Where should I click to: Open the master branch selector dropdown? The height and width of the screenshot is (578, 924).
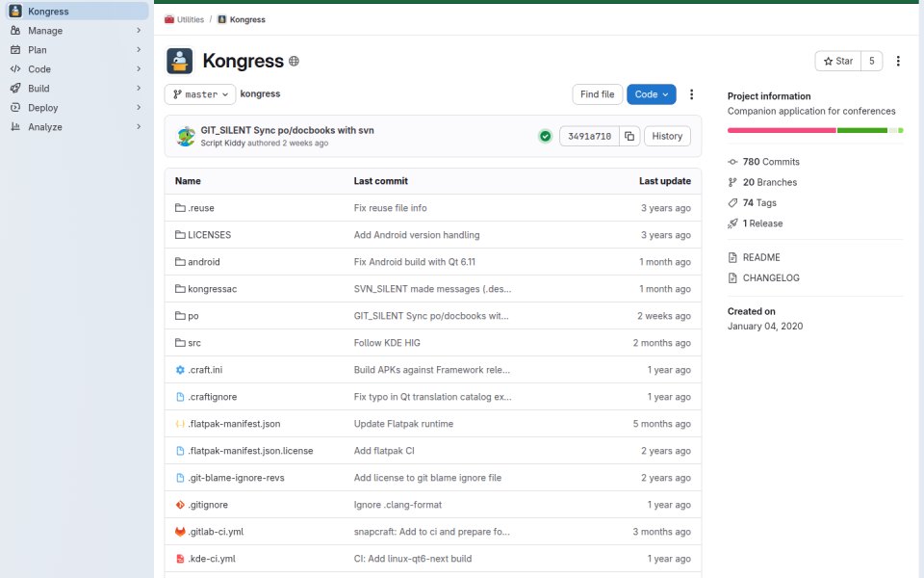200,94
